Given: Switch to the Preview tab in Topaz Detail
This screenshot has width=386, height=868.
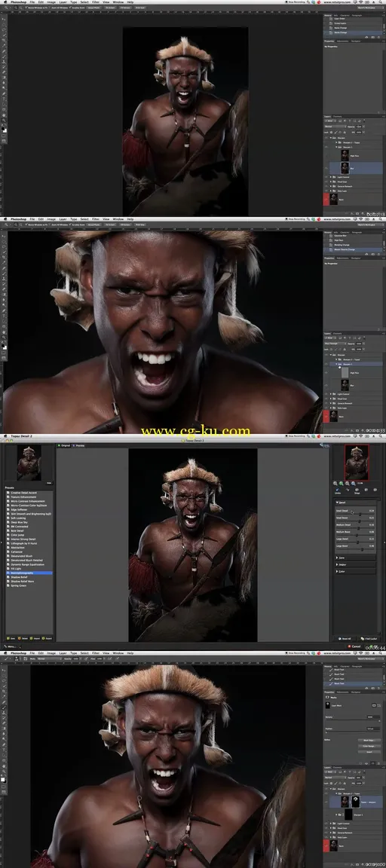Looking at the screenshot, I should click(x=79, y=445).
